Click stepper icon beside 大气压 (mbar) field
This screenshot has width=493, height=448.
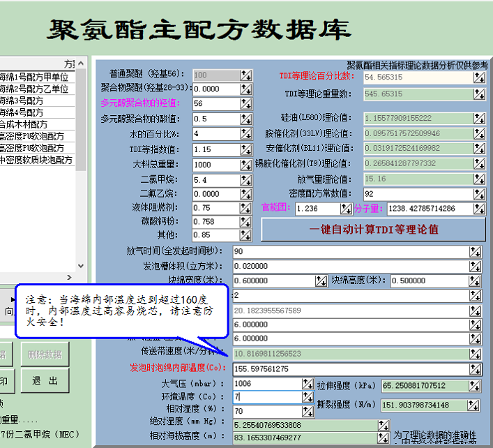pos(308,384)
